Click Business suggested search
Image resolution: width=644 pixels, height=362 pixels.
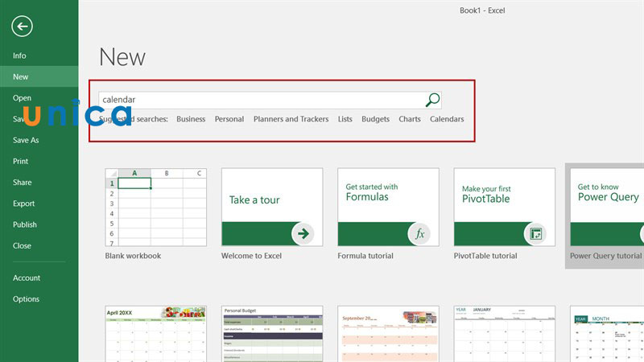click(x=191, y=119)
